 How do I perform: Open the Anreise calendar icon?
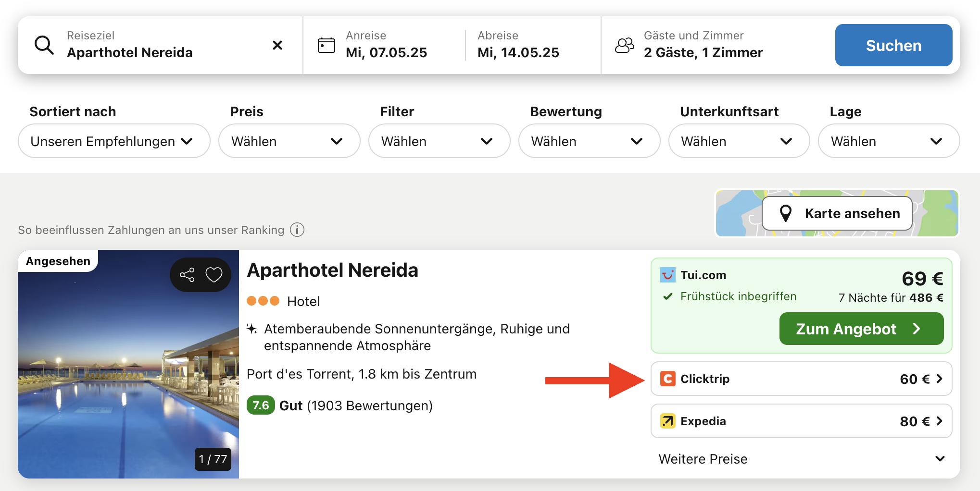[327, 45]
